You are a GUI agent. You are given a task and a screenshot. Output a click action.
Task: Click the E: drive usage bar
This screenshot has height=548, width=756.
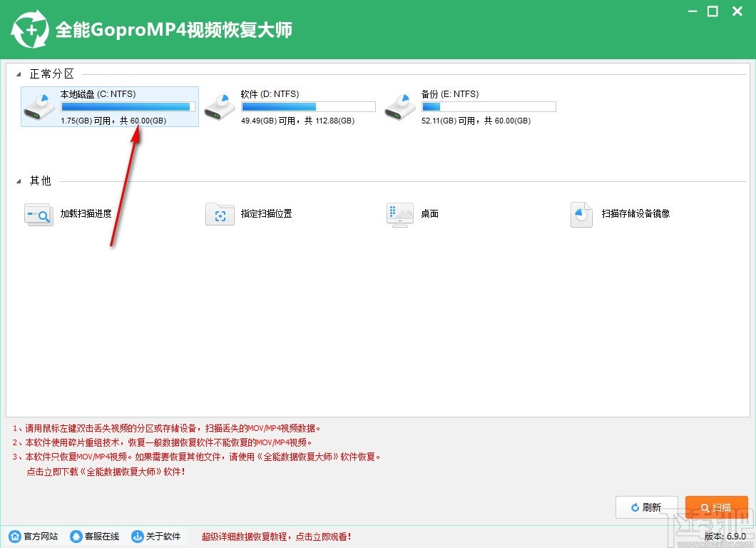489,106
